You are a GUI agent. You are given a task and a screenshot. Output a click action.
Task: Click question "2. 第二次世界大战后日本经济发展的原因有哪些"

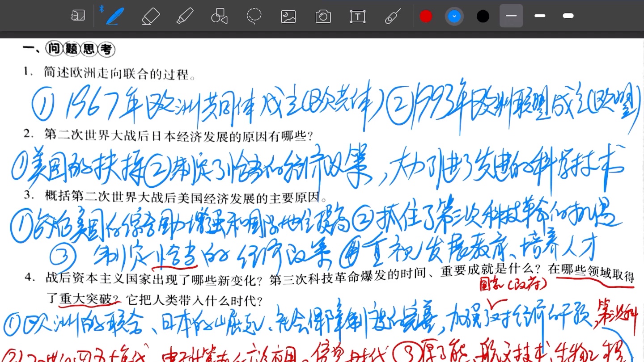169,135
